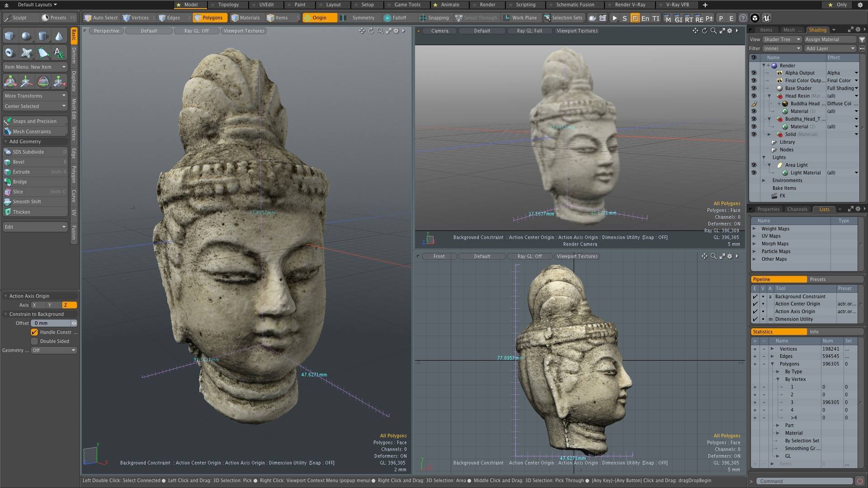Open the Add Layer dropdown

tap(830, 48)
